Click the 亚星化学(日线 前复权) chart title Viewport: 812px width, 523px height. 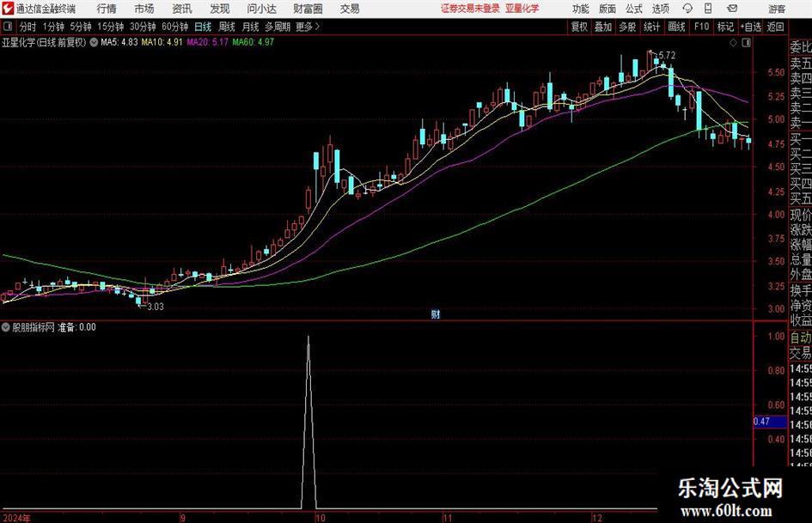44,42
